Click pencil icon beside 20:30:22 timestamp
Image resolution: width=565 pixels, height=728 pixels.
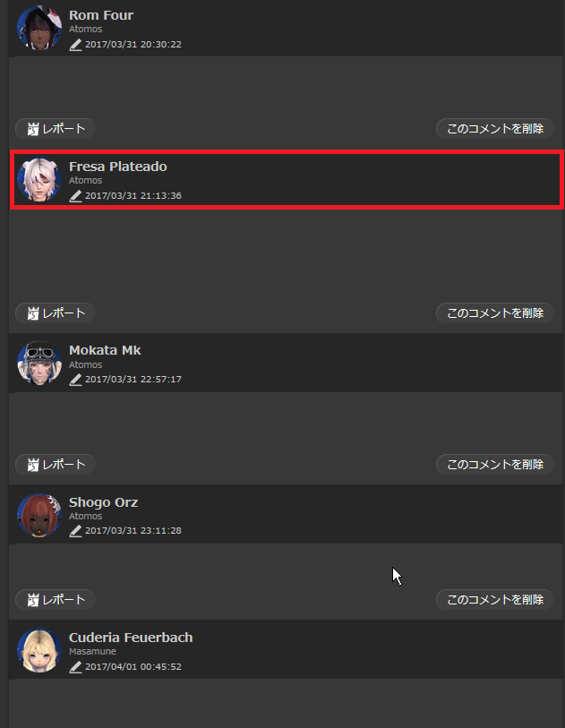tap(75, 45)
